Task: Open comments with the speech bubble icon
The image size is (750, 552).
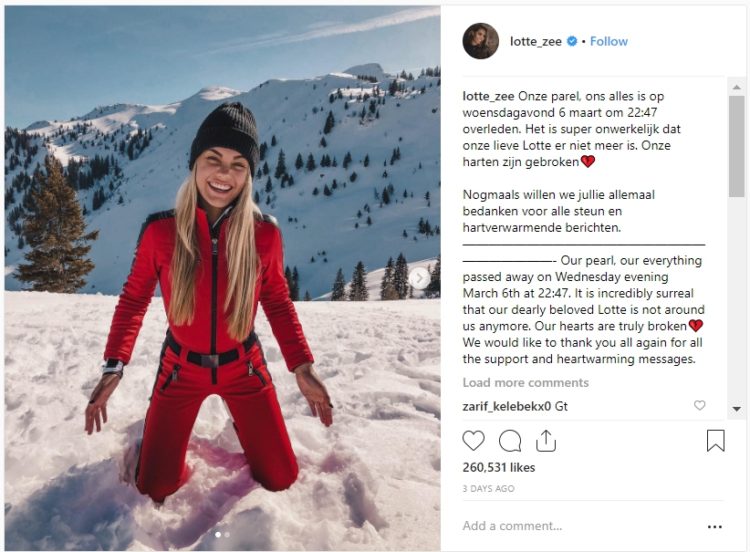Action: point(510,440)
